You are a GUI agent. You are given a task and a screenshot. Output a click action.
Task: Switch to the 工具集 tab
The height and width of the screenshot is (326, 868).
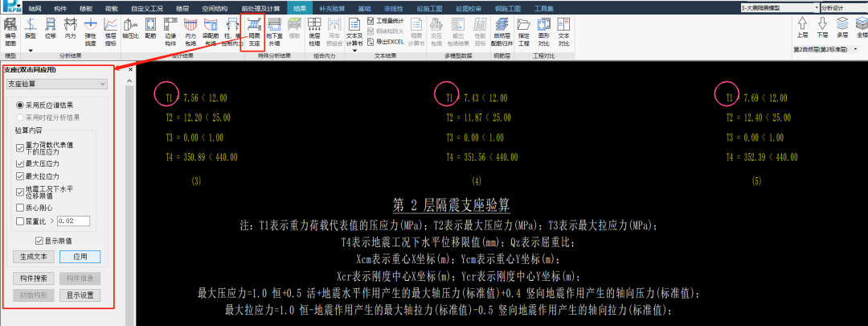tap(544, 8)
